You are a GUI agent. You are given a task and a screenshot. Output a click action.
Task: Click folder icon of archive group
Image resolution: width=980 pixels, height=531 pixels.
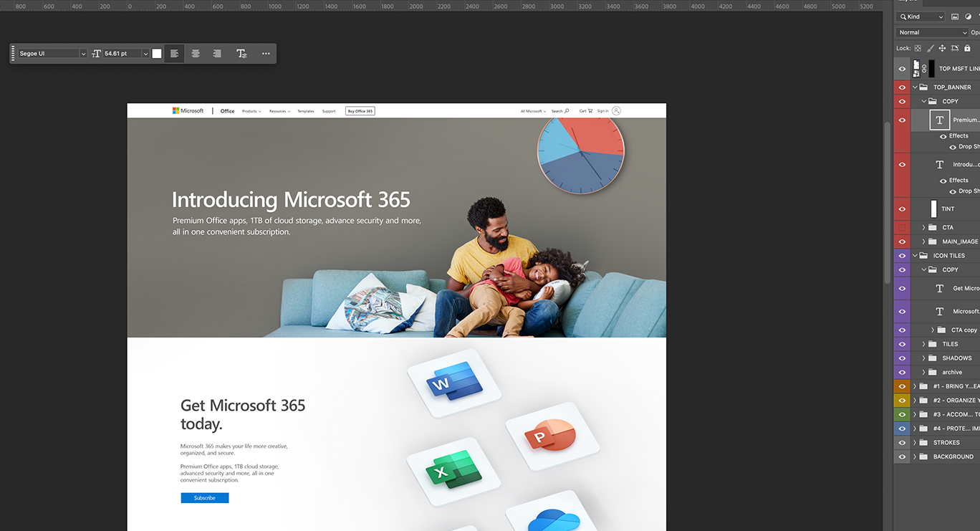(x=932, y=372)
